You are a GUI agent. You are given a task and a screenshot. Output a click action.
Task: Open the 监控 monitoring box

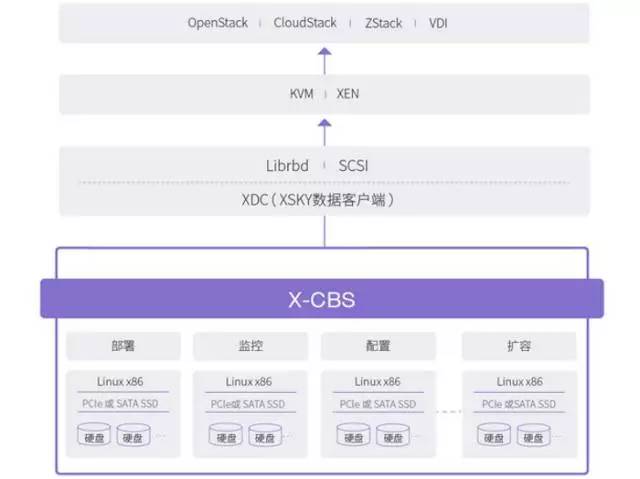tap(250, 347)
